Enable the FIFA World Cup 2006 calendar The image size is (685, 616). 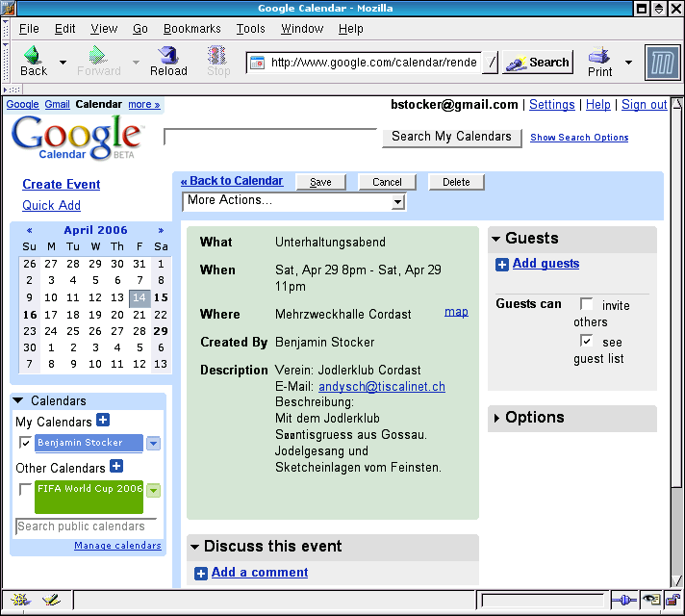[x=25, y=489]
